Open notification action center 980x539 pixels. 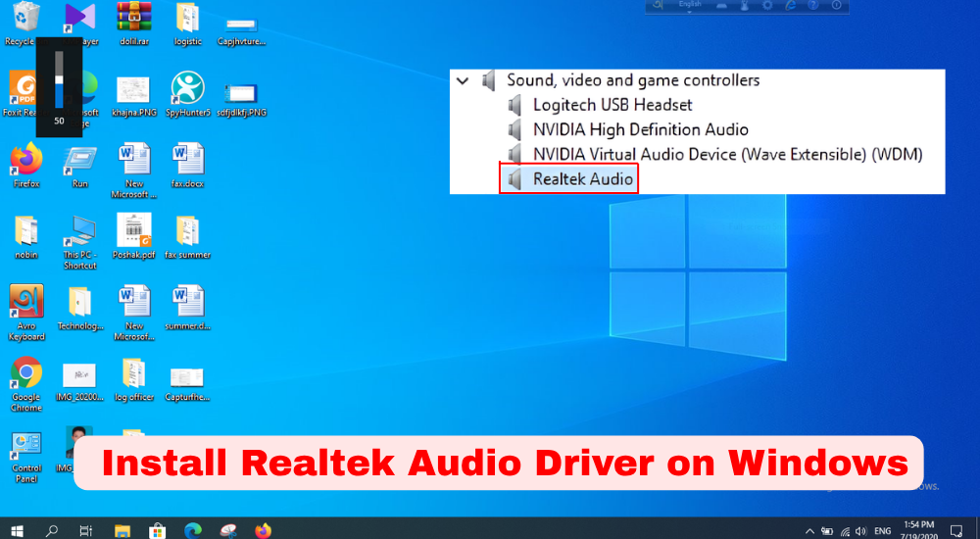coord(956,530)
